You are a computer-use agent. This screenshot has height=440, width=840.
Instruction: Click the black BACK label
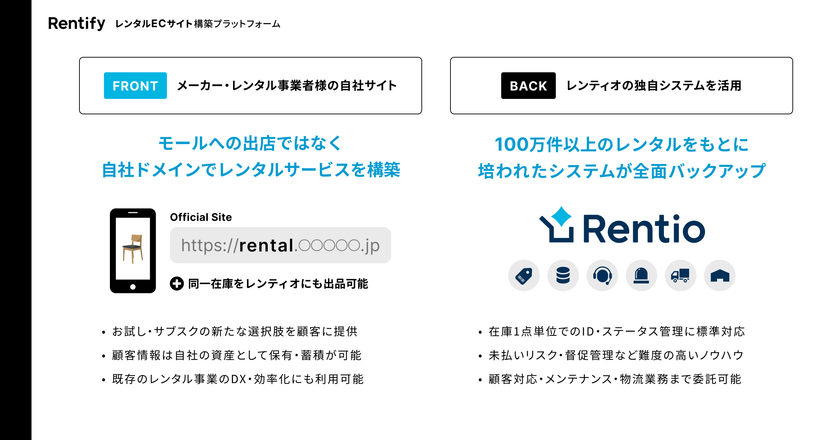528,86
